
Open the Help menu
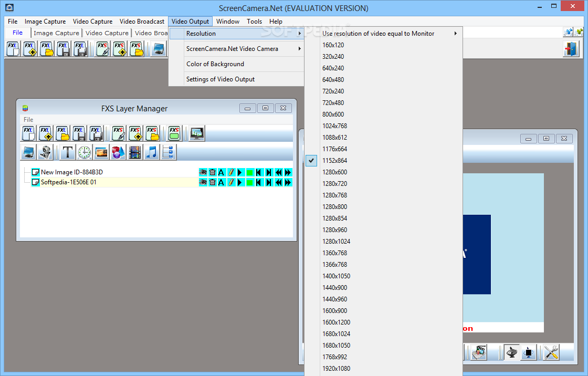276,22
